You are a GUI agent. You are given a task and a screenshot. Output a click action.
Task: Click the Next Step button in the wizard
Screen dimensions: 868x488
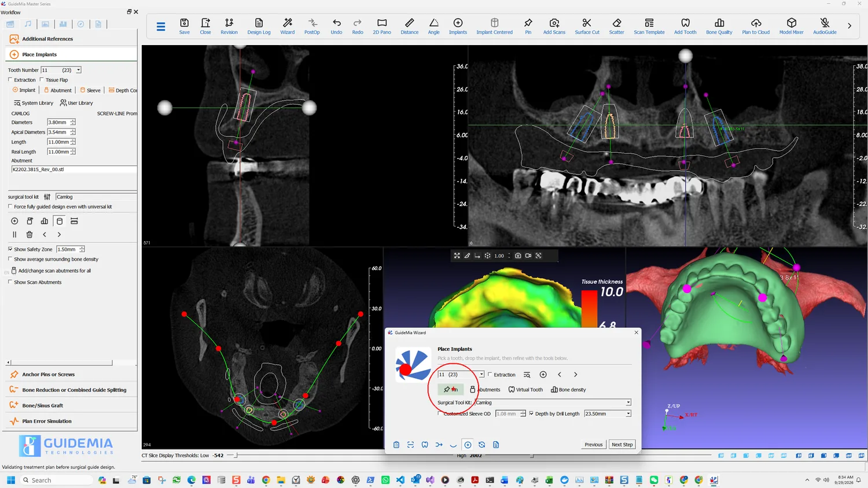pyautogui.click(x=622, y=445)
